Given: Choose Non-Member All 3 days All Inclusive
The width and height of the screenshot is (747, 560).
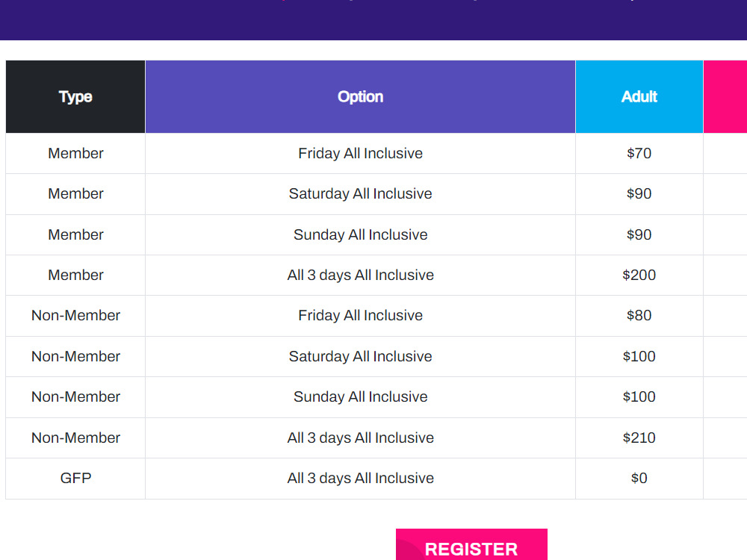Looking at the screenshot, I should [360, 438].
